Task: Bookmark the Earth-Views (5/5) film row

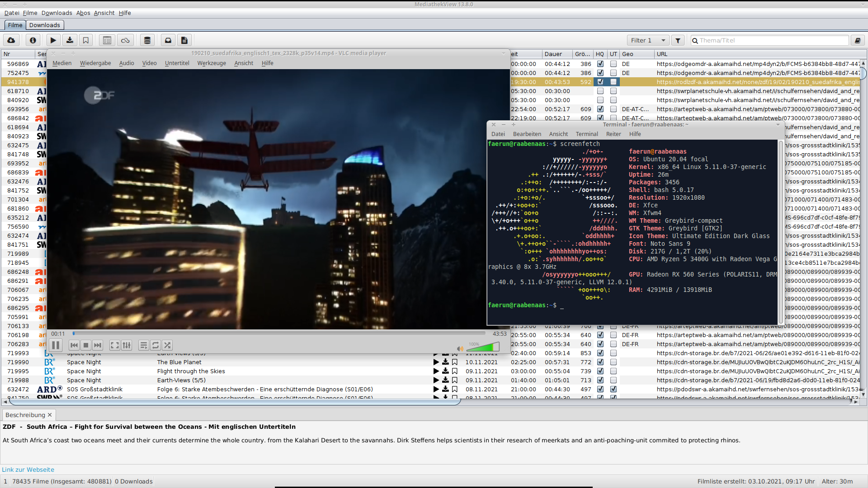Action: click(455, 380)
